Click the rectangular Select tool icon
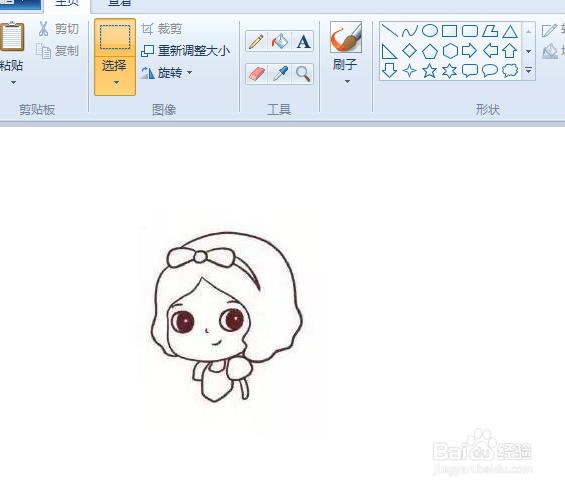 115,37
